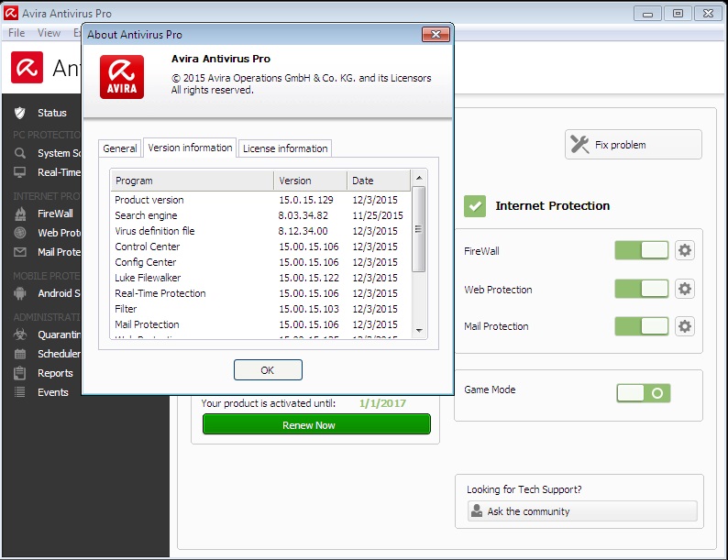Click the Quarantine biohazard icon
Image resolution: width=728 pixels, height=560 pixels.
(20, 334)
